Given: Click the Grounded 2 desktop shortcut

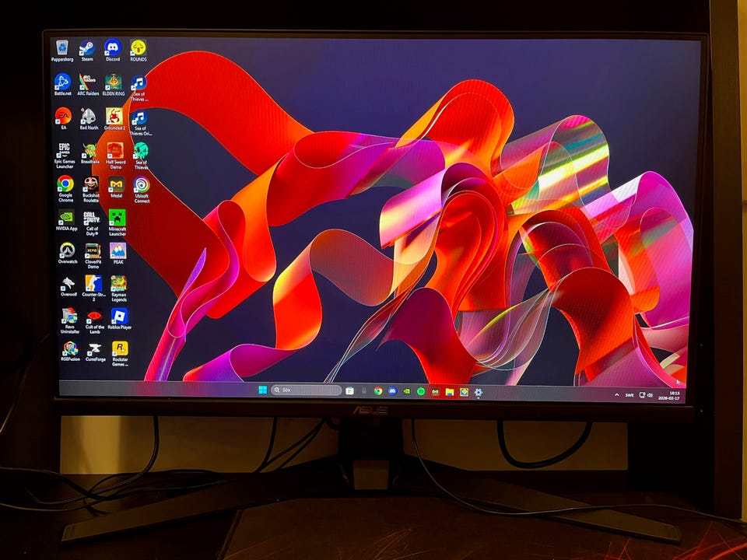Looking at the screenshot, I should 114,118.
